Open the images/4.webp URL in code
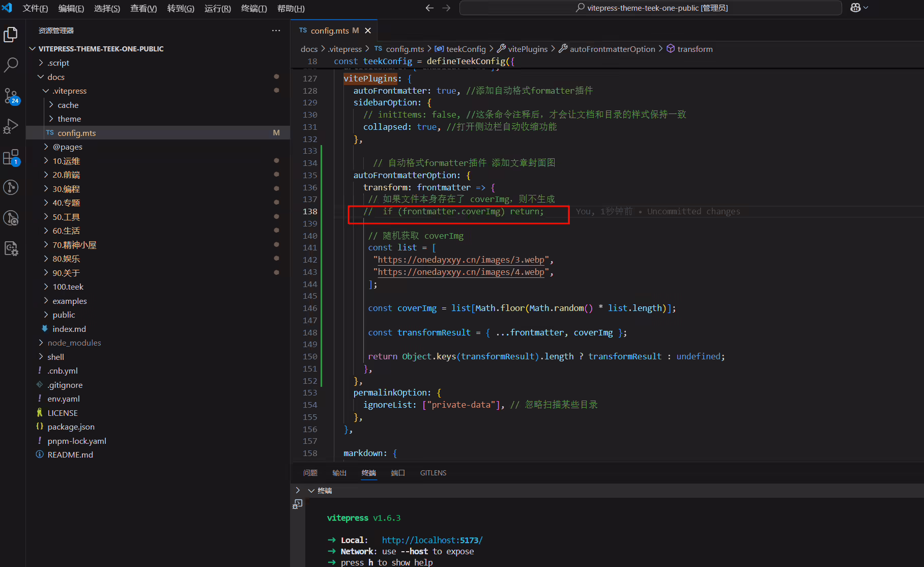This screenshot has width=924, height=567. coord(461,272)
